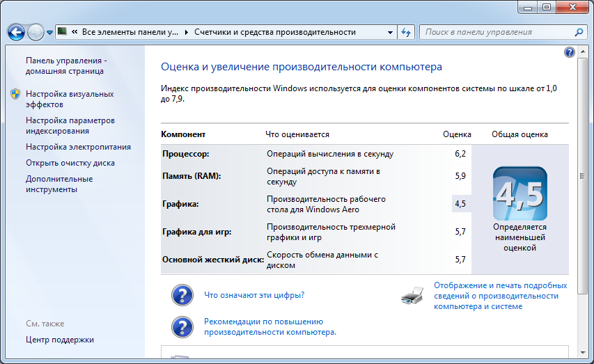
Task: Select 'Все элементы панели управления' breadcrumb
Action: point(130,32)
